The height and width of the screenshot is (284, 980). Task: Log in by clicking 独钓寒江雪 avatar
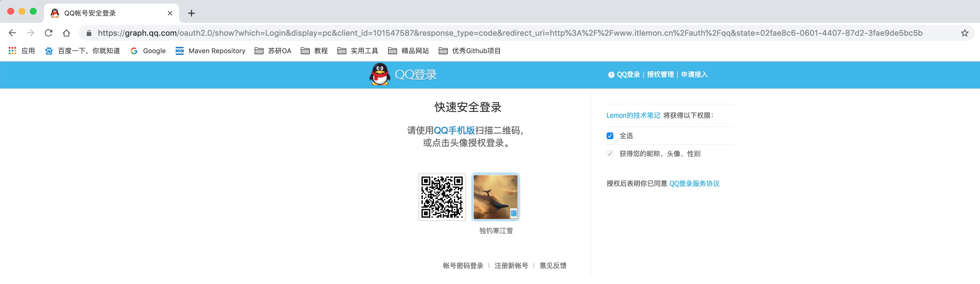495,197
